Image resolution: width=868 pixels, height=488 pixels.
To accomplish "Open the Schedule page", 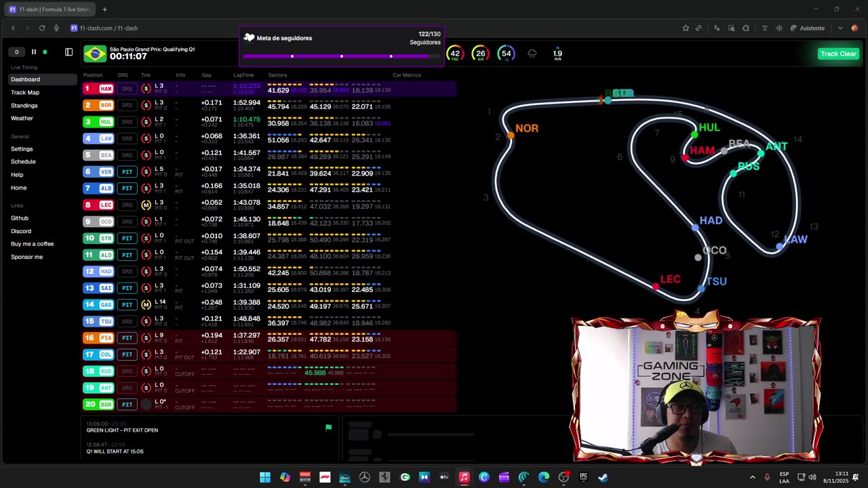I will click(x=23, y=161).
